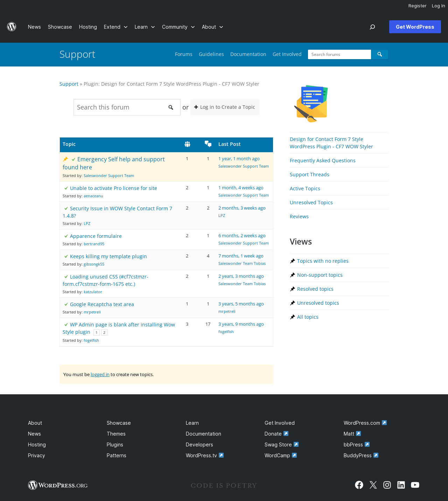The image size is (448, 501).
Task: Click the Log In link at top
Action: [439, 6]
